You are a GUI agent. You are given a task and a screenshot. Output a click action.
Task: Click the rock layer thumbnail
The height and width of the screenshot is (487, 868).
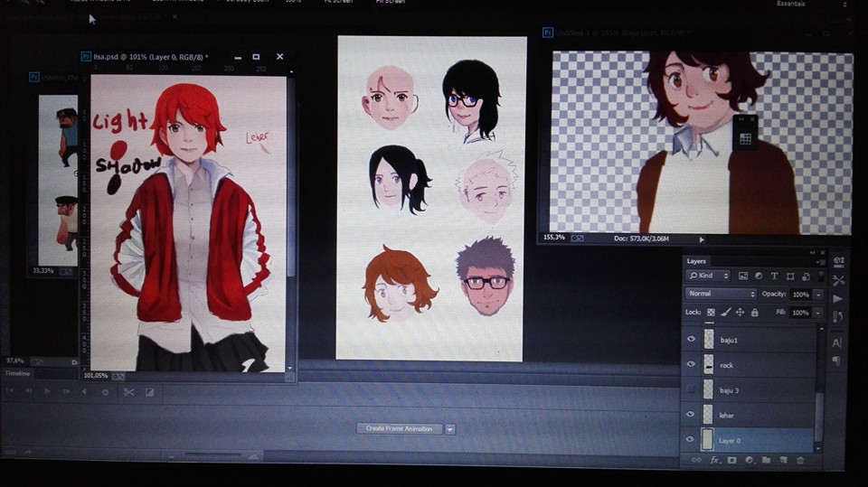click(709, 365)
